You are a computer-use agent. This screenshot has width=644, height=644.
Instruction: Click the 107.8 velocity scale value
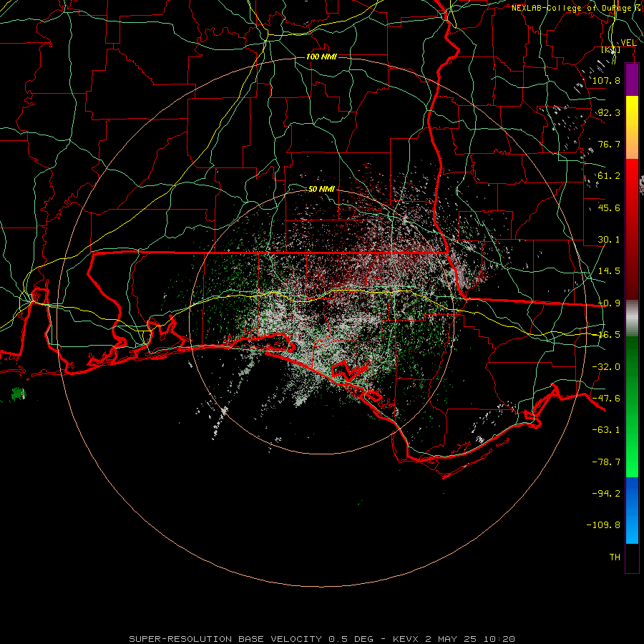point(606,80)
